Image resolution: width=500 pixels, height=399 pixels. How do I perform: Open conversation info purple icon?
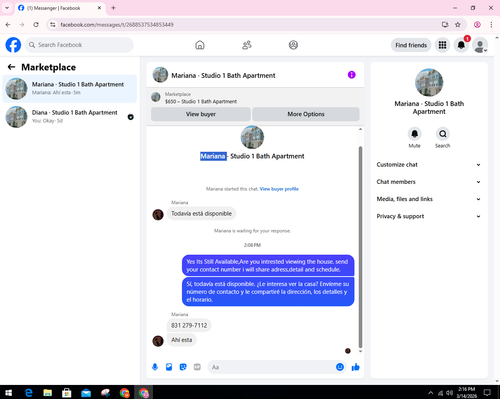tap(352, 75)
